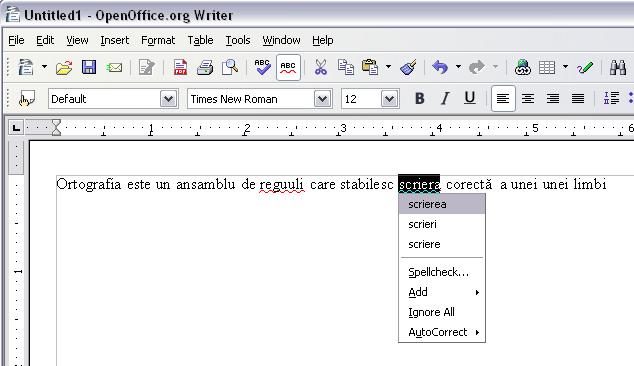Expand the Table insert dropdown arrow
This screenshot has width=634, height=366.
pyautogui.click(x=565, y=67)
